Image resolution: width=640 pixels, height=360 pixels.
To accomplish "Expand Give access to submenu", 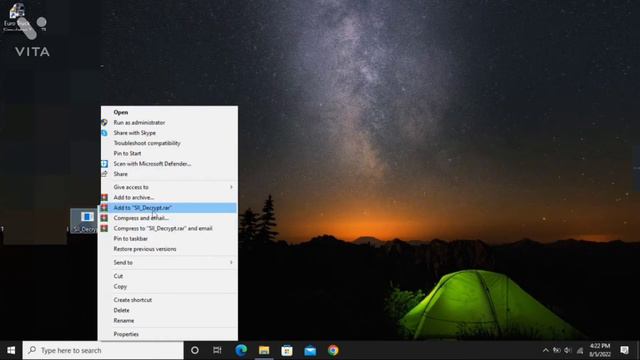I will [x=169, y=187].
